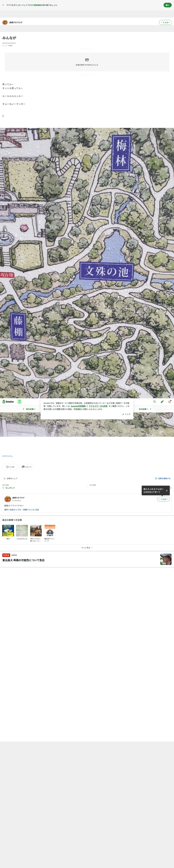Screen dimensions: 174x868
Task: Like the post with いいね button
Action: (10, 467)
